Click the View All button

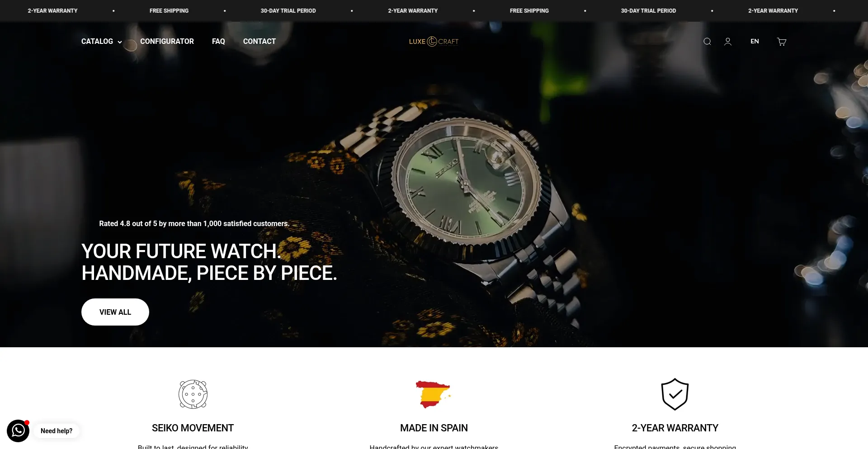tap(115, 312)
